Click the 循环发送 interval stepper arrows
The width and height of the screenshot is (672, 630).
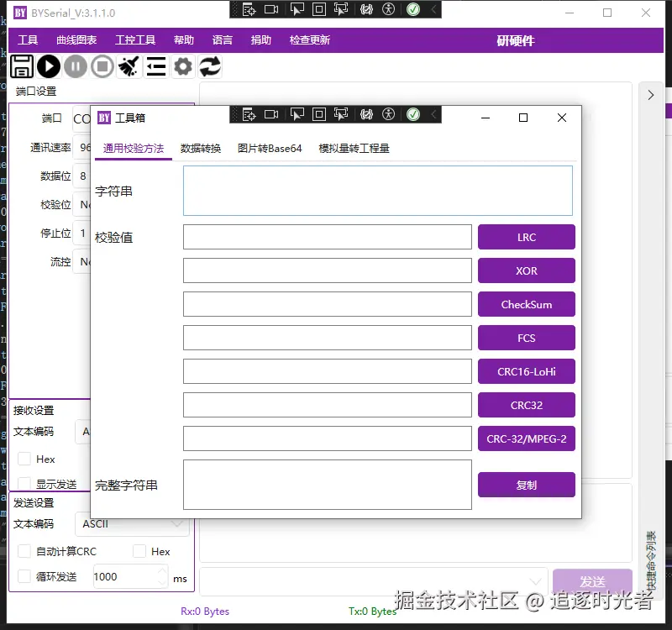pos(162,576)
